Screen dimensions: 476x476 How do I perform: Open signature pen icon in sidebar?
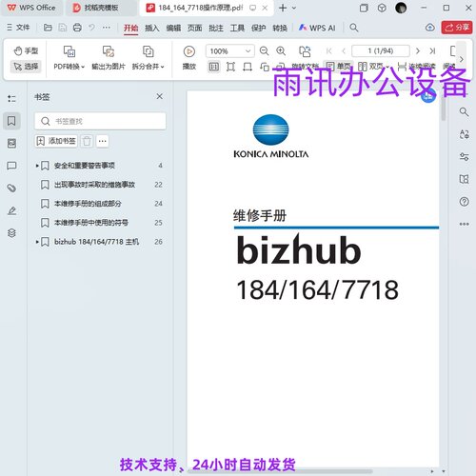11,210
